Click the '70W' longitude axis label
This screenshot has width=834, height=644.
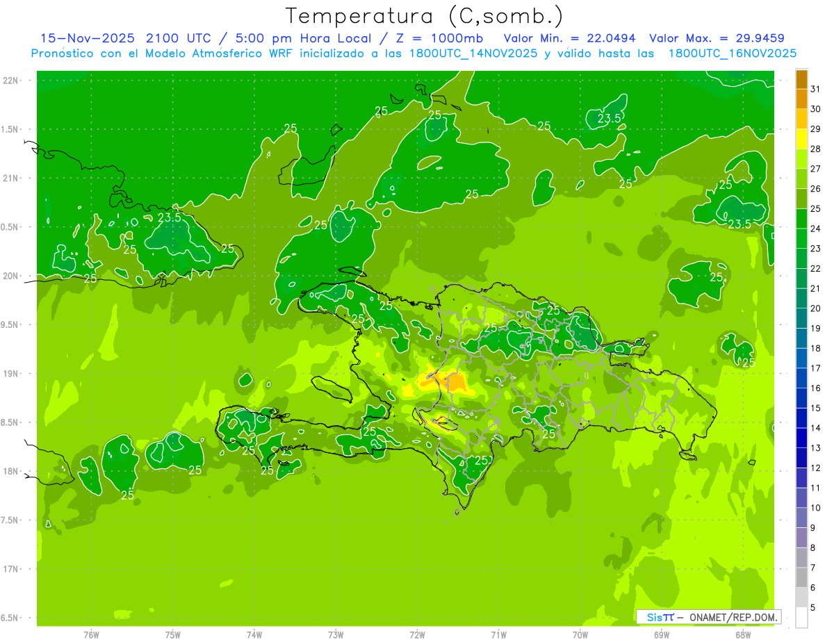click(x=580, y=634)
